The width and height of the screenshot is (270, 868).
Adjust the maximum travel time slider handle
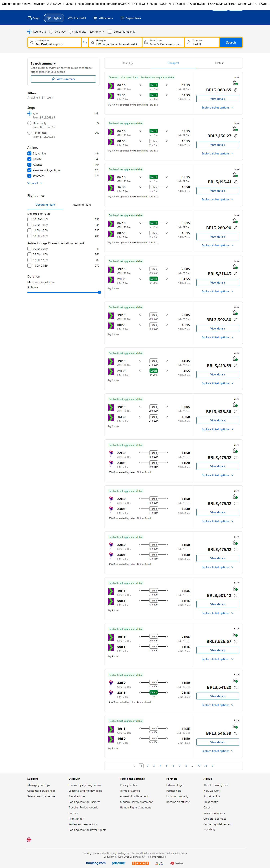99,293
